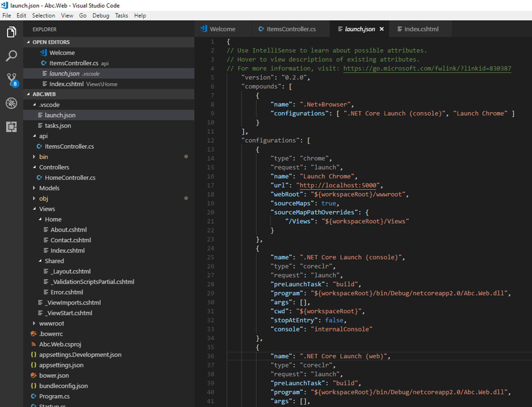Click the C# icon on ItemsController.cs tab
This screenshot has width=532, height=407.
click(x=261, y=29)
